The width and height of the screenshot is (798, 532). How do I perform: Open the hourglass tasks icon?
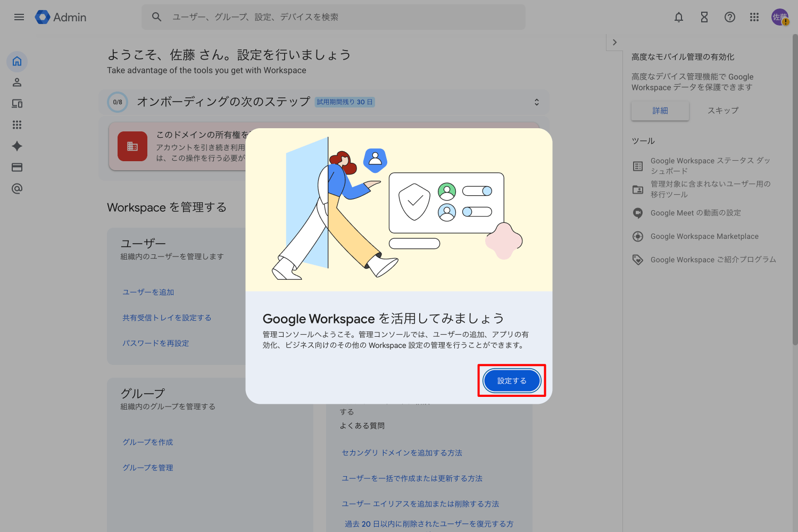[x=704, y=17]
